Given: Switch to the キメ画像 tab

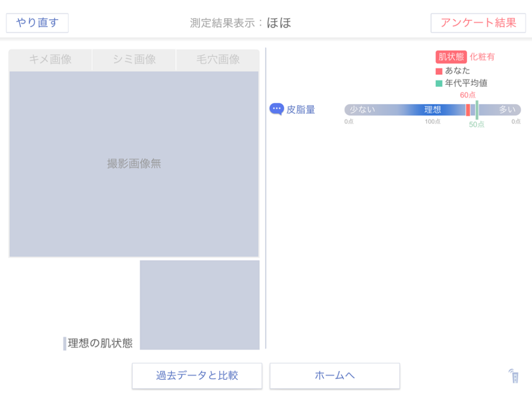Looking at the screenshot, I should [50, 60].
